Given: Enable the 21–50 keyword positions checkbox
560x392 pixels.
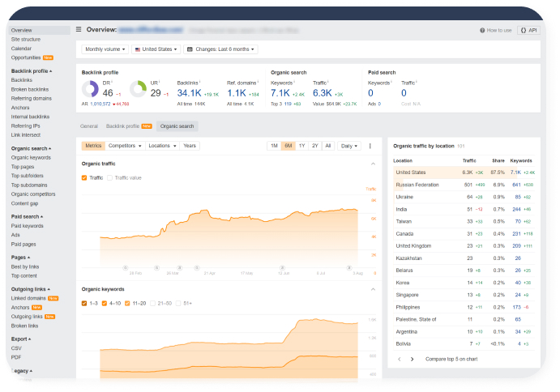Looking at the screenshot, I should coord(152,303).
